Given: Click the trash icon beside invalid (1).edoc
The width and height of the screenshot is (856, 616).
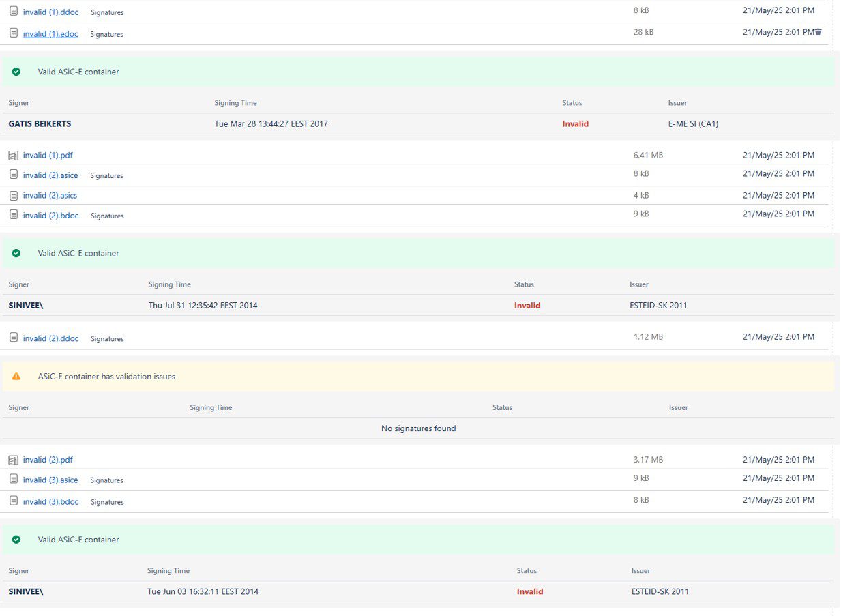Looking at the screenshot, I should (x=818, y=32).
